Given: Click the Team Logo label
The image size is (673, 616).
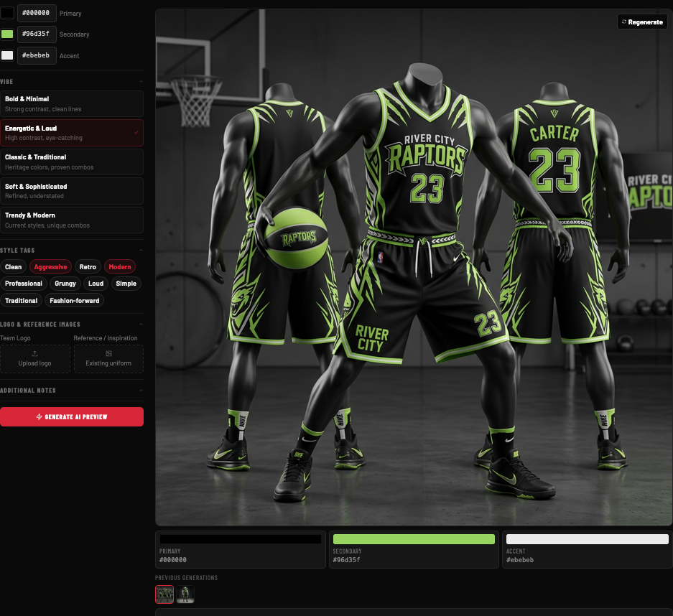Looking at the screenshot, I should click(x=16, y=338).
